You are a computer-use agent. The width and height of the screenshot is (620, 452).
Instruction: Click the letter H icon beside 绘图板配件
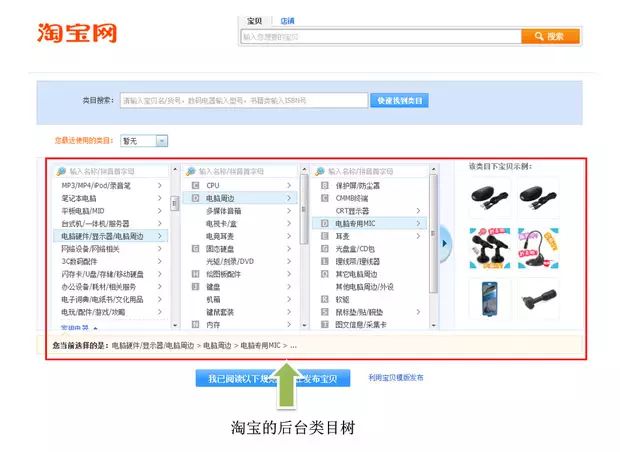(x=195, y=274)
